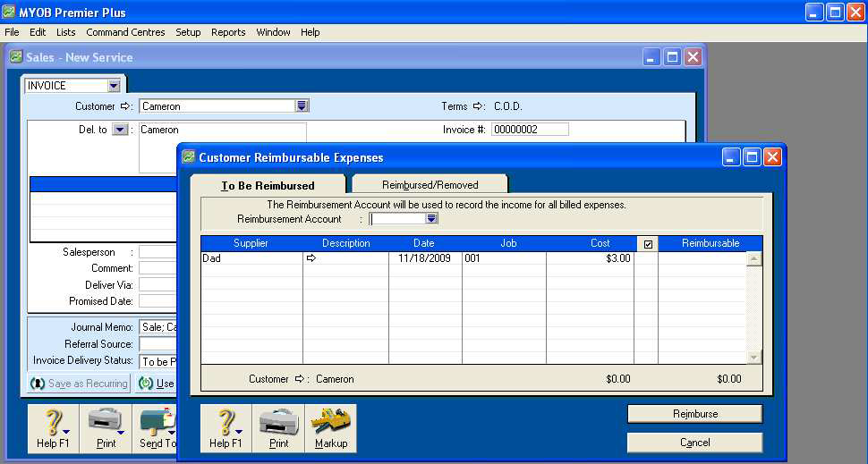
Task: Click the Customer zoom arrow in Sales window
Action: click(x=124, y=106)
